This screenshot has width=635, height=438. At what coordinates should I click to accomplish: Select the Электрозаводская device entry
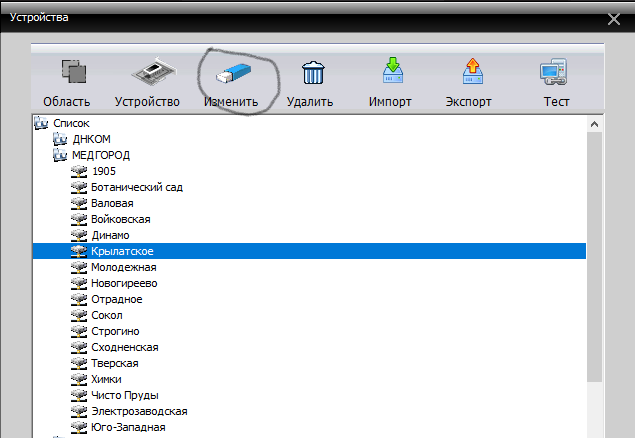tap(139, 411)
